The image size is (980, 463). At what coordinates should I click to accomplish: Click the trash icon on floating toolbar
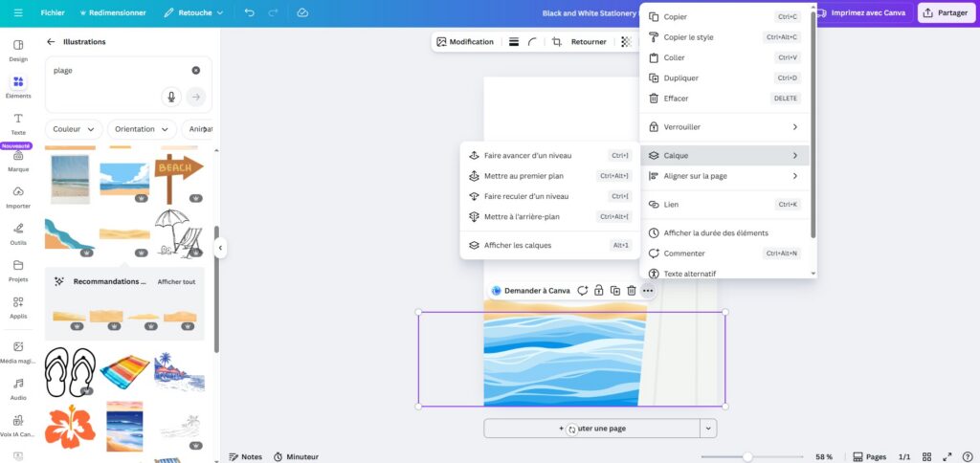pyautogui.click(x=631, y=290)
